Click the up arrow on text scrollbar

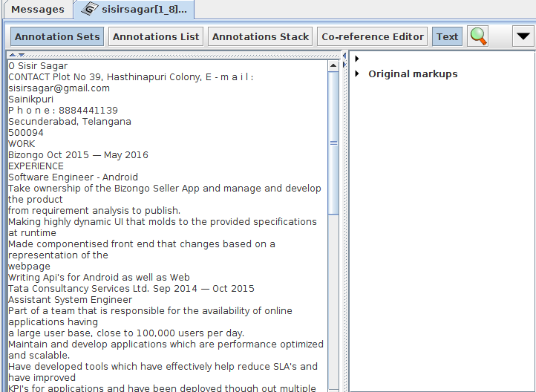coord(333,65)
